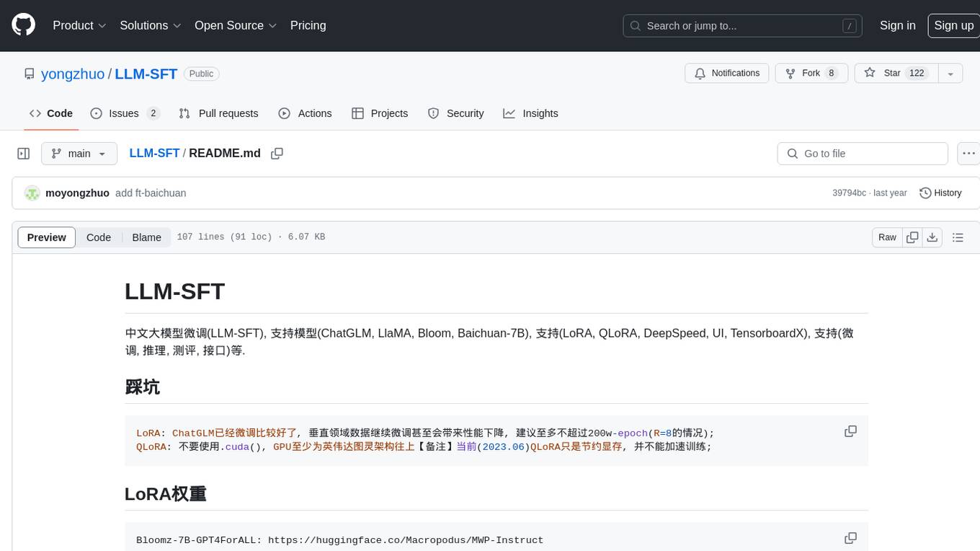The height and width of the screenshot is (551, 980).
Task: Switch to the Insights tab
Action: coord(530,113)
